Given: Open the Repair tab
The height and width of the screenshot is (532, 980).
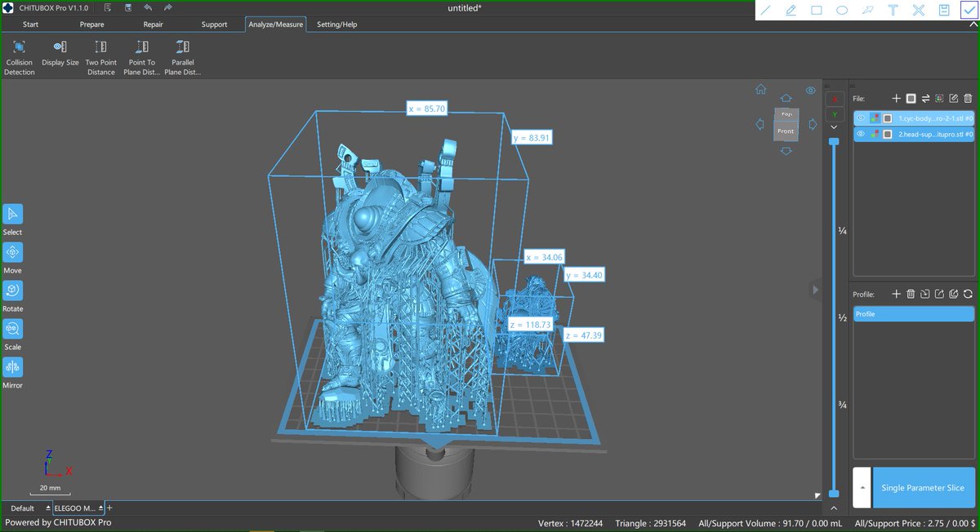Looking at the screenshot, I should 153,24.
